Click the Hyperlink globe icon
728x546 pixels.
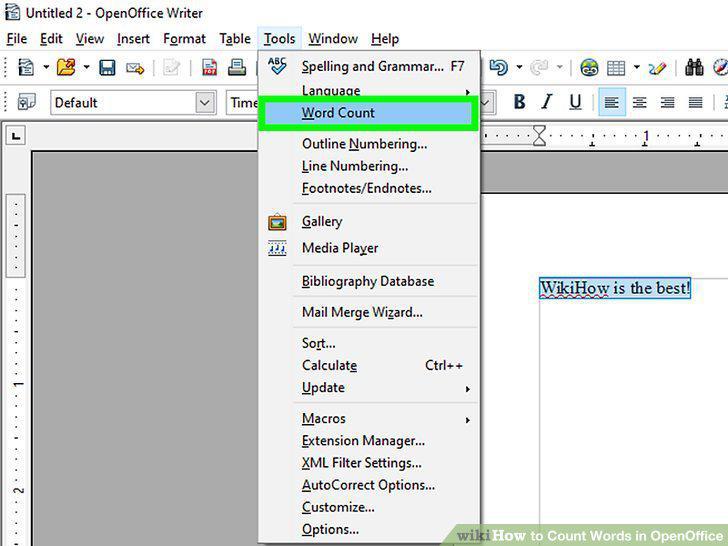589,68
